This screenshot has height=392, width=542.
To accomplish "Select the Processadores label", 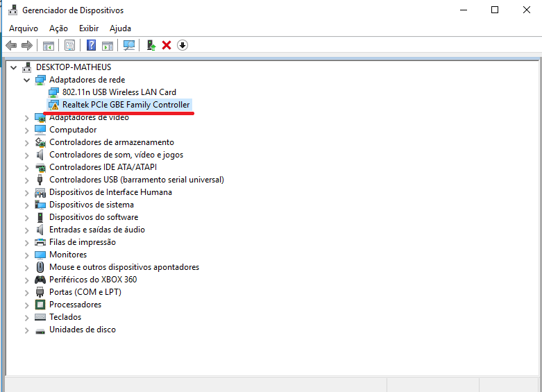I will [76, 305].
